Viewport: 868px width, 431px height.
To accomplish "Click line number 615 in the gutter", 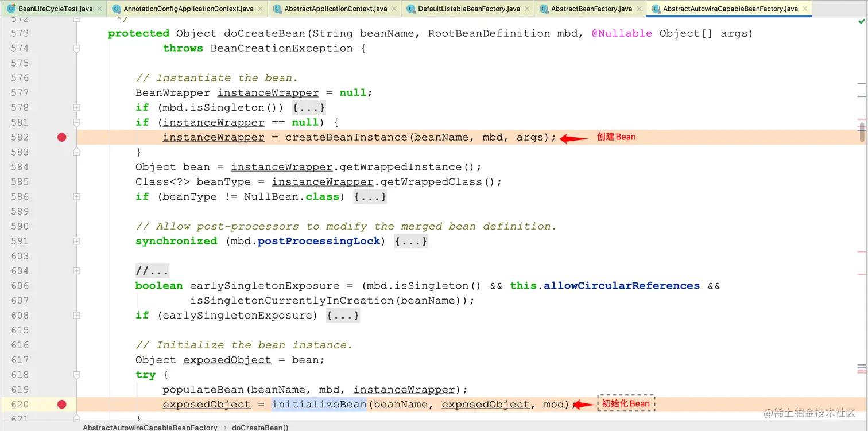I will point(20,331).
